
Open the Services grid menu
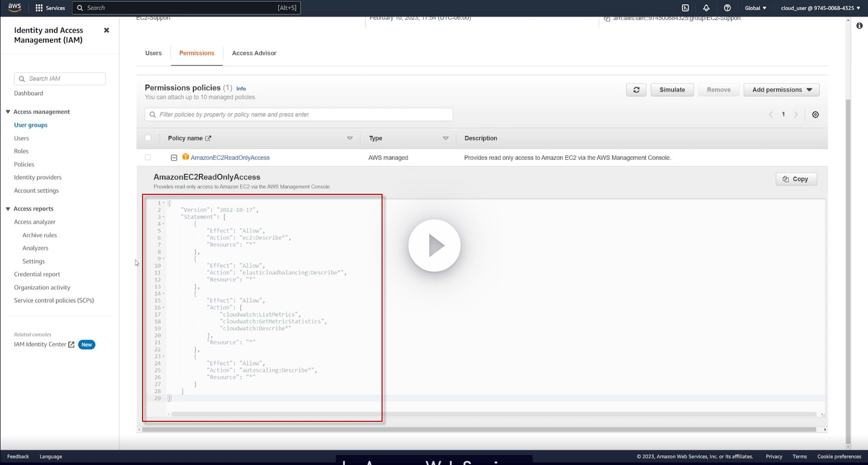(x=50, y=8)
